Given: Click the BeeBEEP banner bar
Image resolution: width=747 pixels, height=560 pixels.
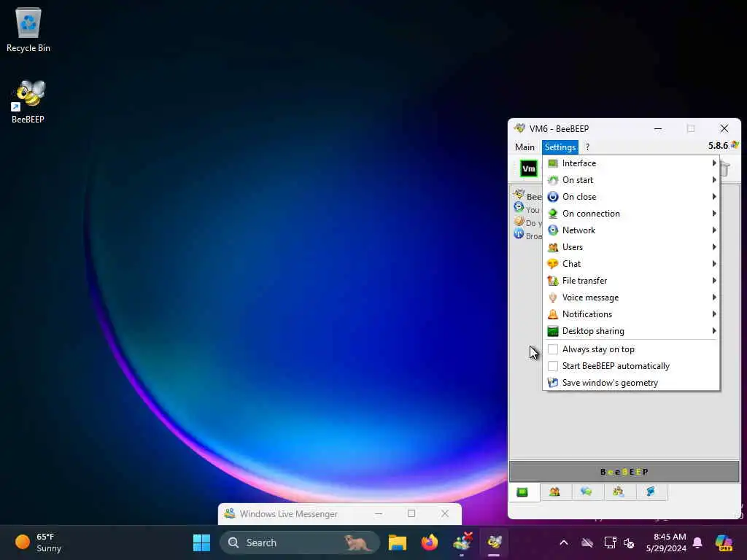Looking at the screenshot, I should coord(624,472).
